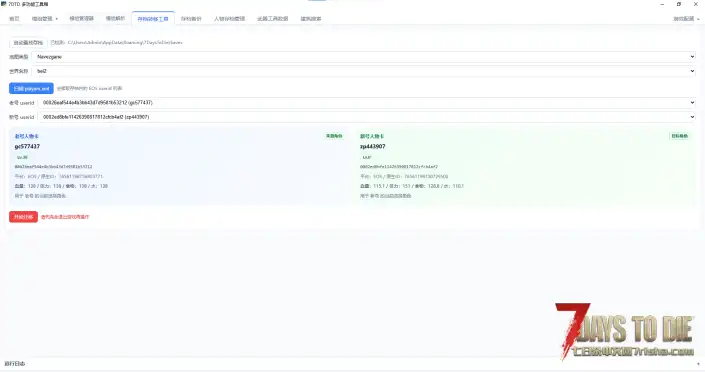Click the red warning text beside the start button
The image size is (705, 372).
click(x=65, y=217)
